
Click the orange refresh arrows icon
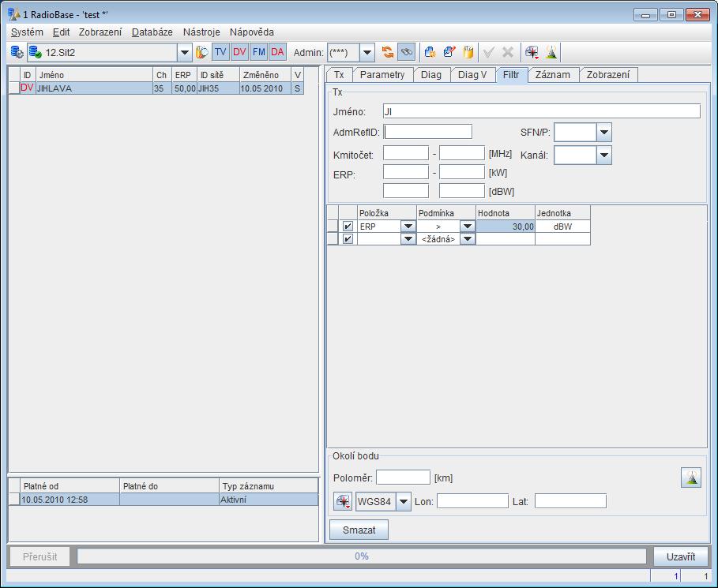pyautogui.click(x=387, y=52)
